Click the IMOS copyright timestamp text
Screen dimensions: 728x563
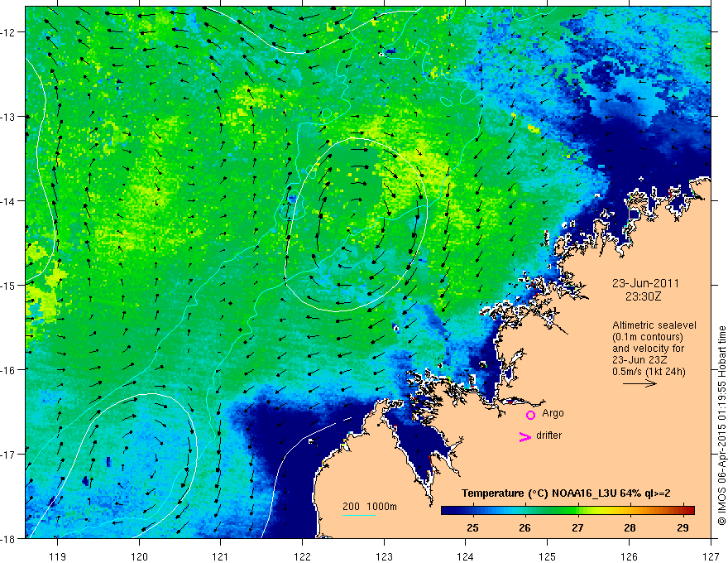(722, 426)
